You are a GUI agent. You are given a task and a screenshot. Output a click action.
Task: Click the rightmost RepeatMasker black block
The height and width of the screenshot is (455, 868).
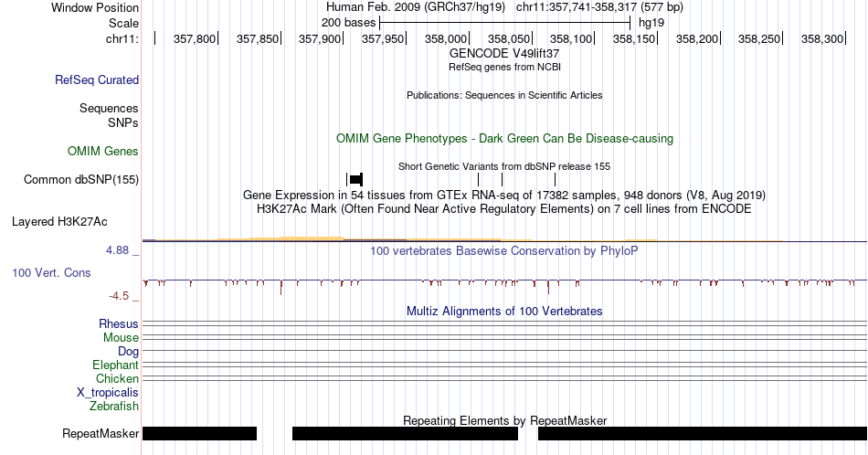(703, 433)
